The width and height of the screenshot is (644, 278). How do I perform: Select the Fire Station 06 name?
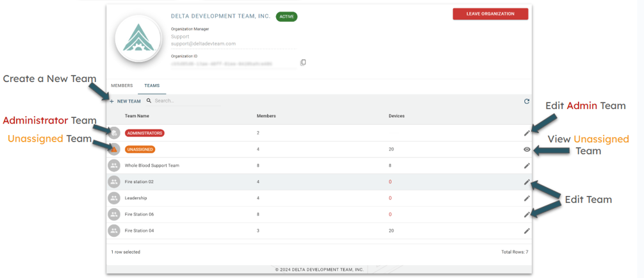(139, 215)
